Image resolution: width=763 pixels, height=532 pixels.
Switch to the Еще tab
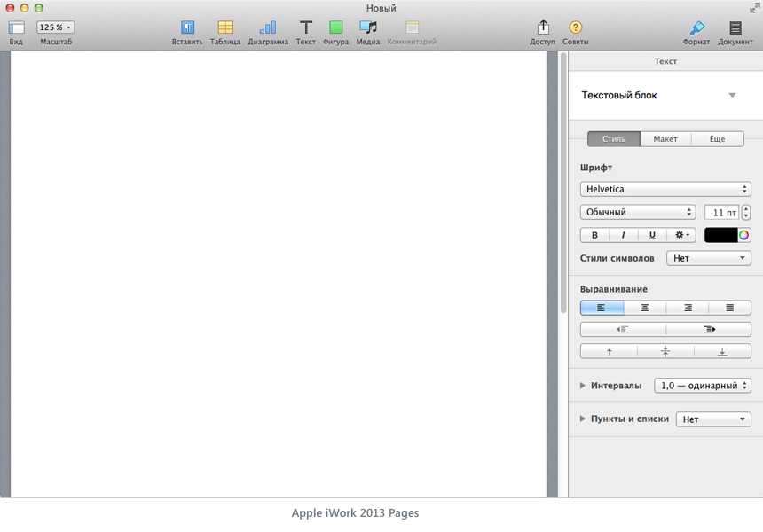coord(719,138)
